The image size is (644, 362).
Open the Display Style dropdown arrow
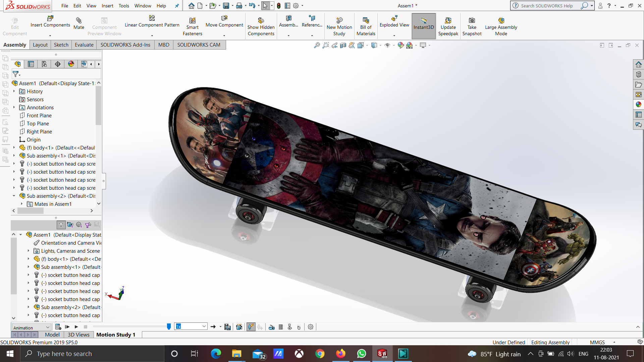tap(380, 46)
